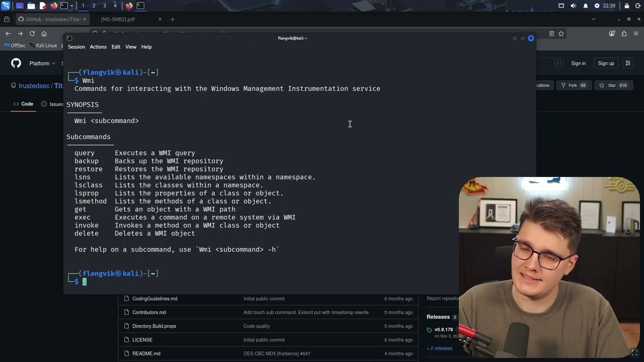Viewport: 644px width, 362px height.
Task: Open the volume control tray icon
Action: [574, 6]
